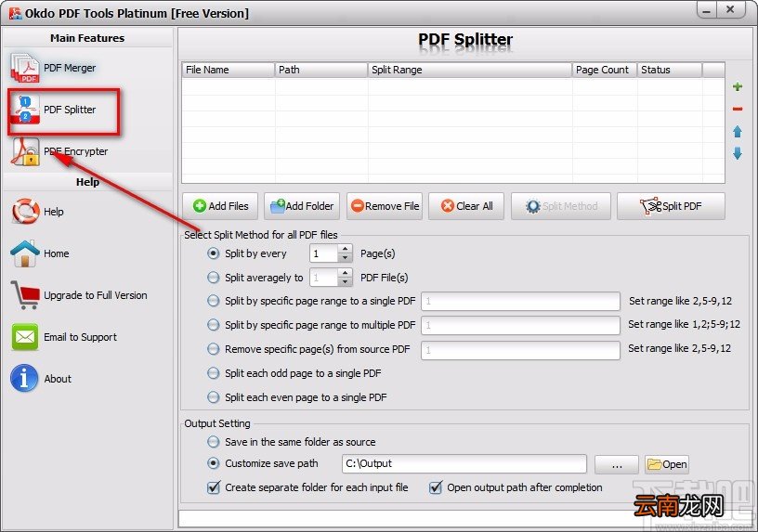Click the Clear All button
This screenshot has height=532, width=758.
[466, 206]
